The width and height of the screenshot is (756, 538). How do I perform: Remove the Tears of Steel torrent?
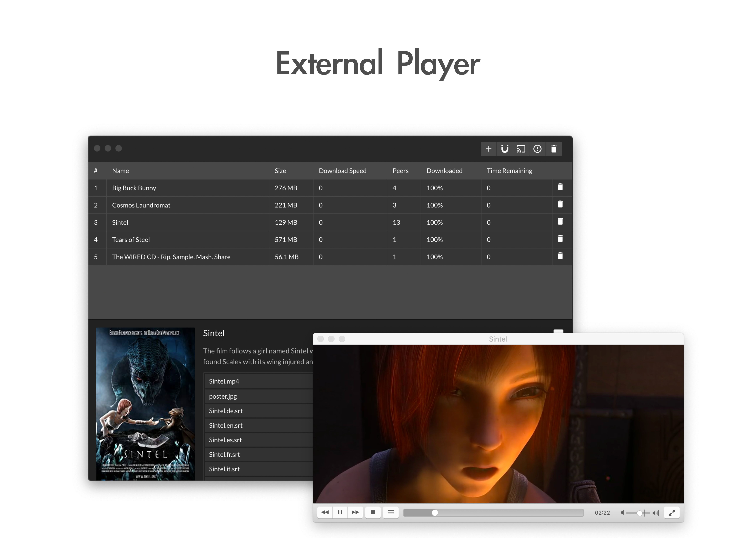click(x=560, y=239)
